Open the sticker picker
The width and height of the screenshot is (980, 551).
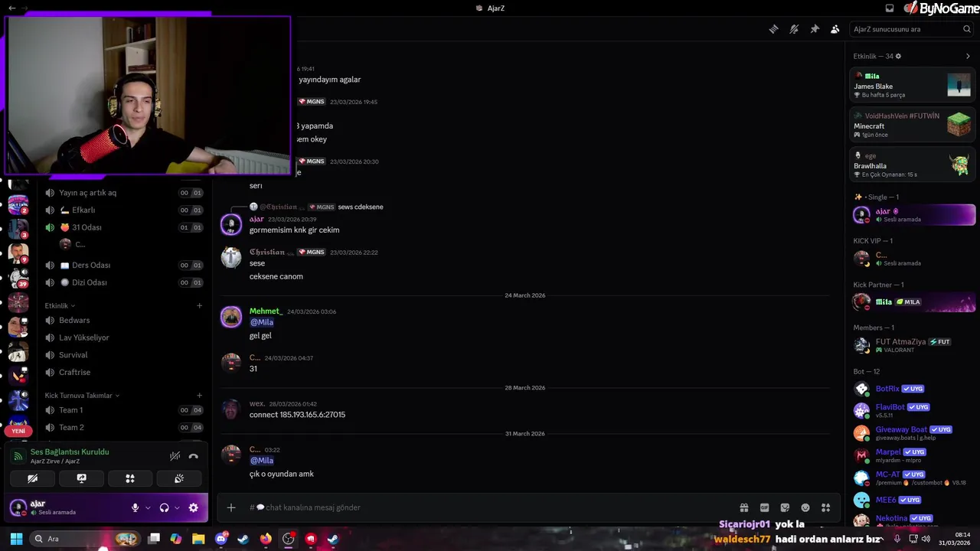pyautogui.click(x=785, y=507)
